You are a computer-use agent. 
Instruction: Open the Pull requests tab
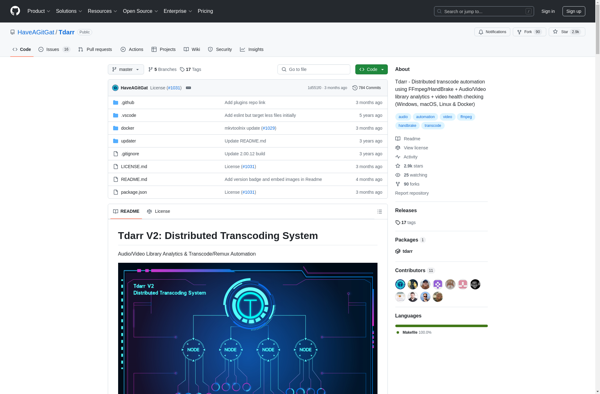(x=95, y=49)
